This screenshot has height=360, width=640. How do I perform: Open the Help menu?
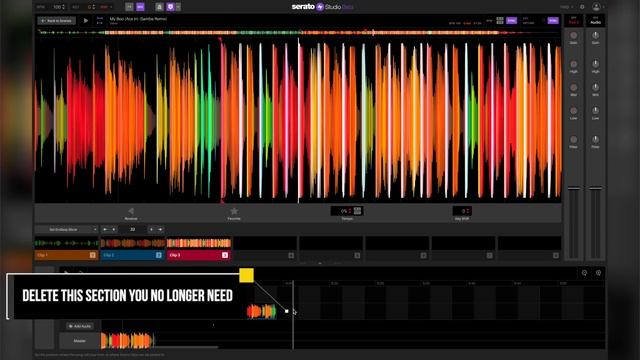567,7
